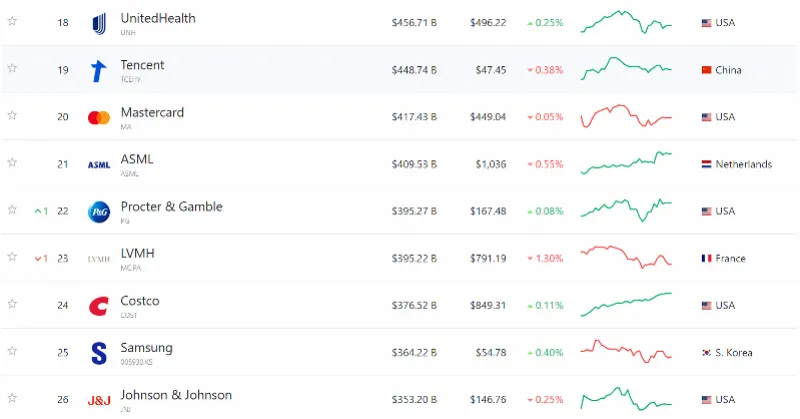This screenshot has width=800, height=419.
Task: Click the Tencent logo icon
Action: (x=98, y=70)
